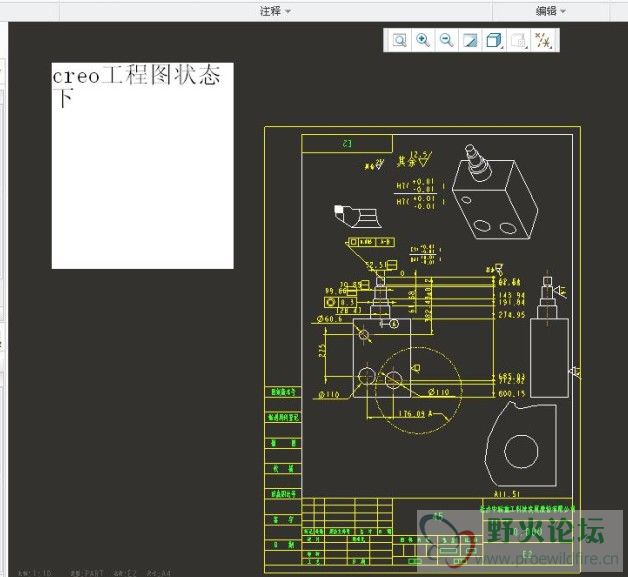The width and height of the screenshot is (628, 577).
Task: Select the 274.95 dimension value
Action: 511,315
